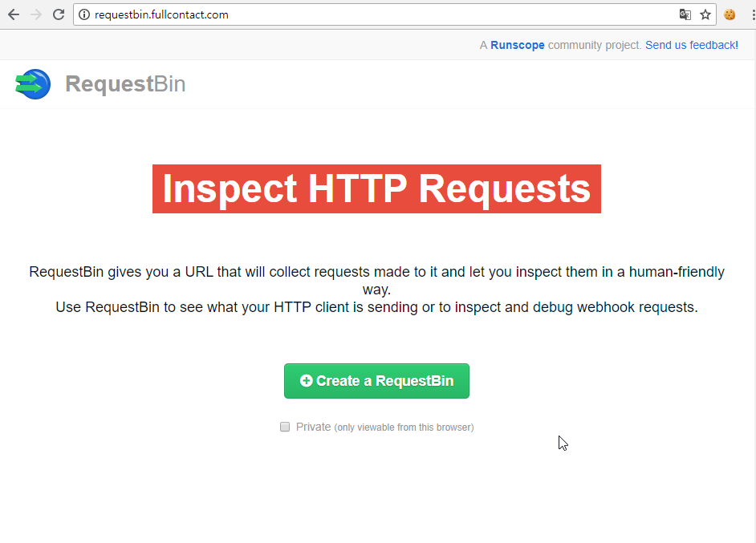Click the browser forward arrow
Viewport: 756px width, 543px height.
click(36, 14)
